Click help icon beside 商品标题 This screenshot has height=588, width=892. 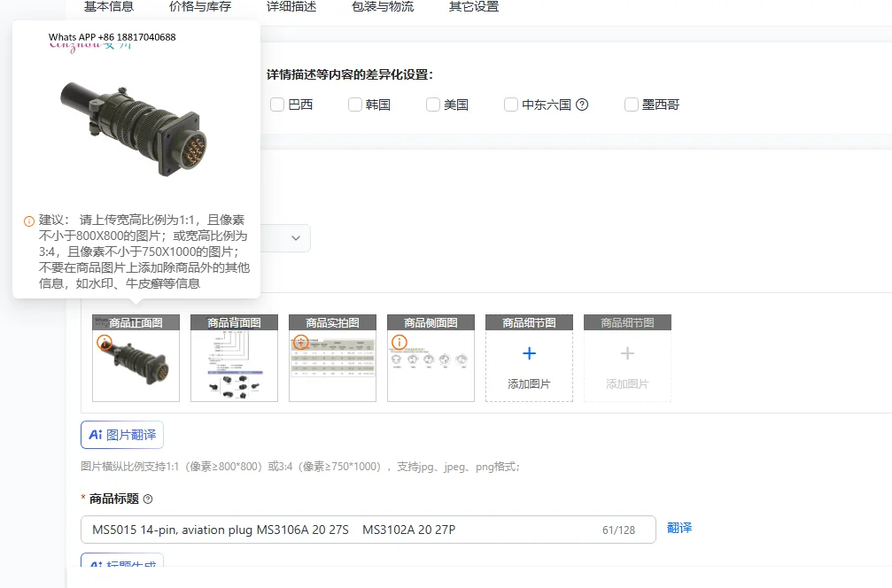coord(148,499)
